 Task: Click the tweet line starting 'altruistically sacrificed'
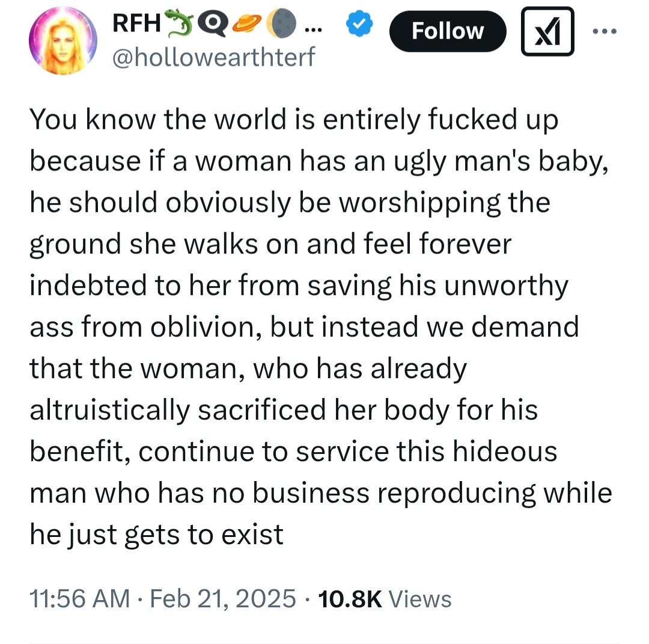tap(284, 409)
